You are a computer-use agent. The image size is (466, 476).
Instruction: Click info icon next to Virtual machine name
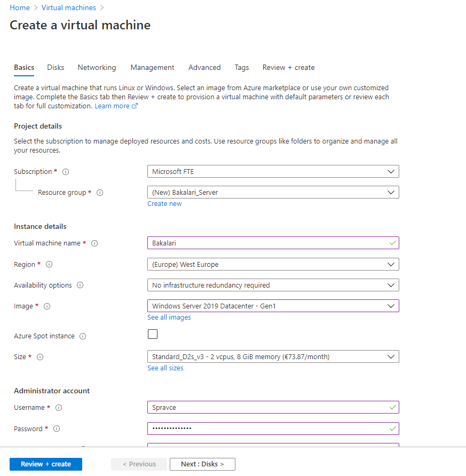point(94,243)
